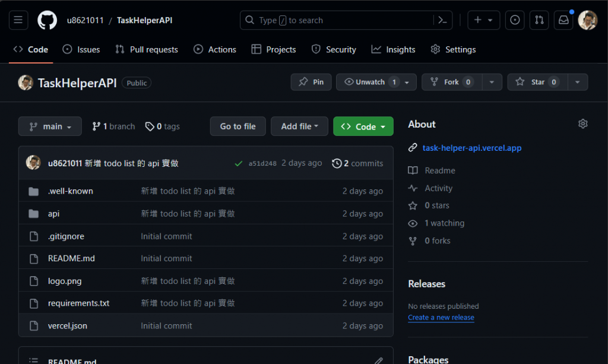608x364 pixels.
Task: Click the owner avatar beside TaskHelperAPI title
Action: tap(26, 83)
